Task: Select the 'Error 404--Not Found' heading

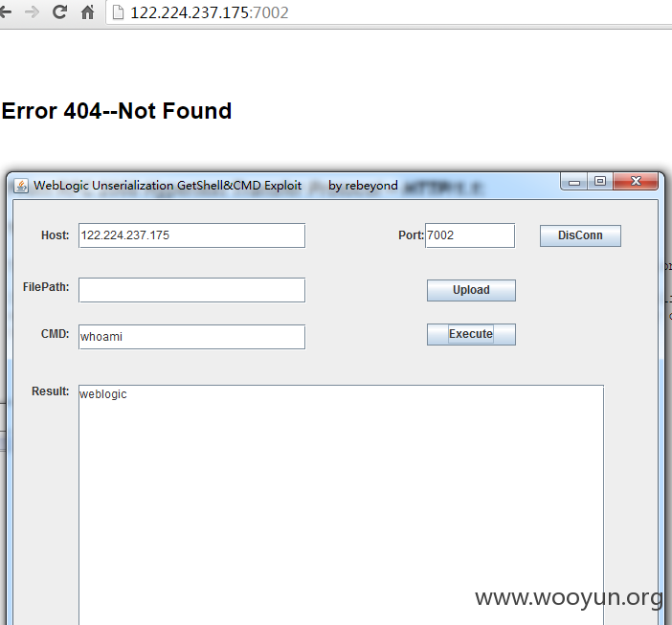Action: [117, 111]
